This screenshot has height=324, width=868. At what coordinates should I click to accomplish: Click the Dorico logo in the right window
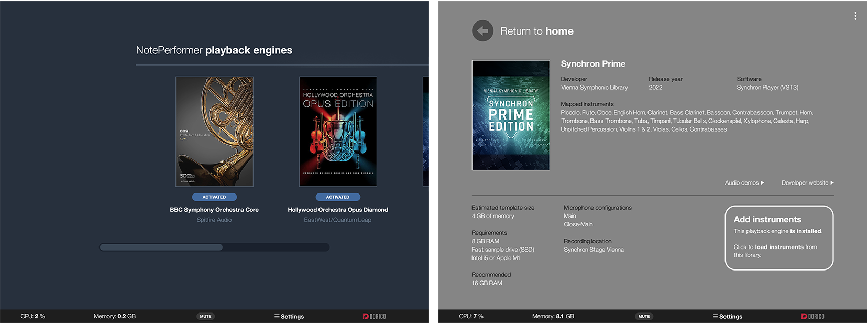(812, 316)
